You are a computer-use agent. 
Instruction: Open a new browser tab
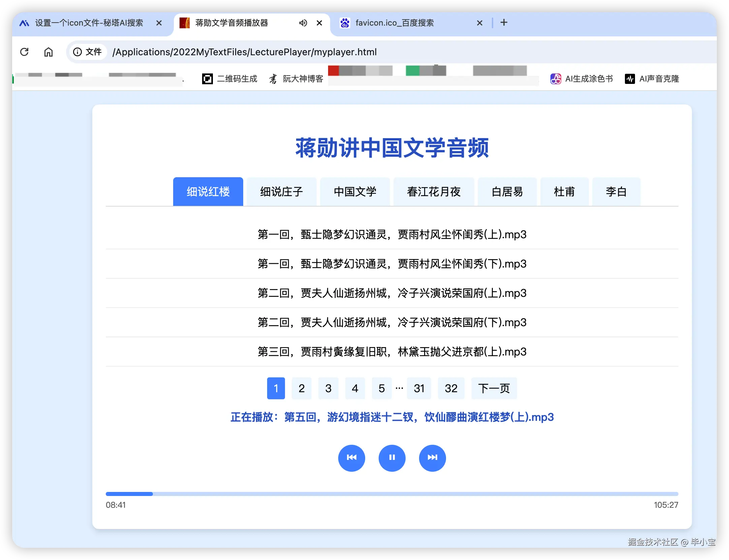(504, 23)
